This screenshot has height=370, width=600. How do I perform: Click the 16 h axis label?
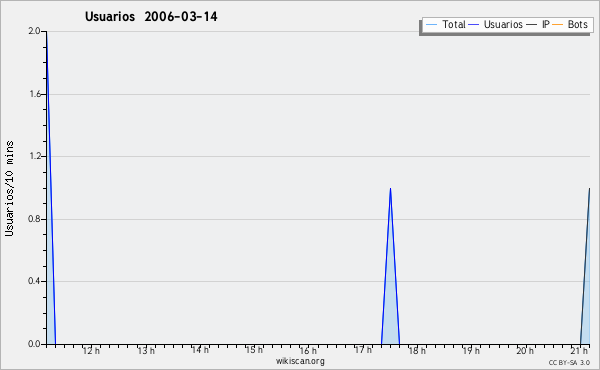(308, 350)
